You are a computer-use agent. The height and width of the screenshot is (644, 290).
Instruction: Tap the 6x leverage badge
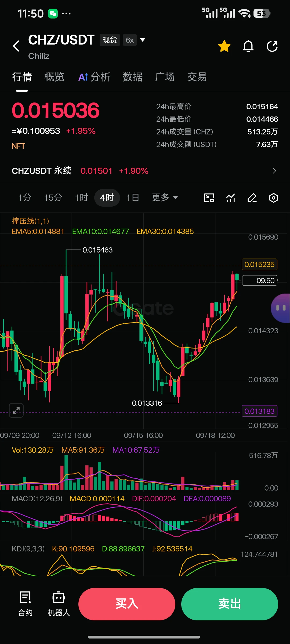130,40
